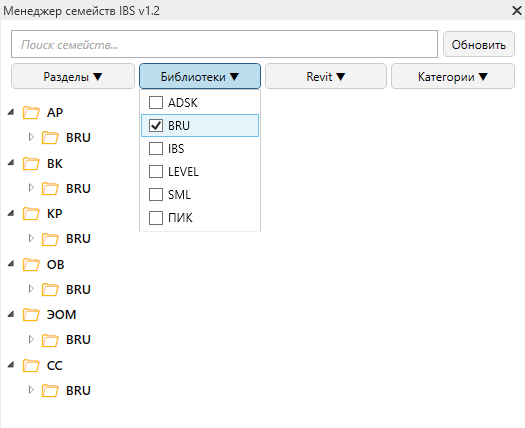Click the ЭОМ folder icon
Viewport: 525px width, 428px height.
click(31, 315)
